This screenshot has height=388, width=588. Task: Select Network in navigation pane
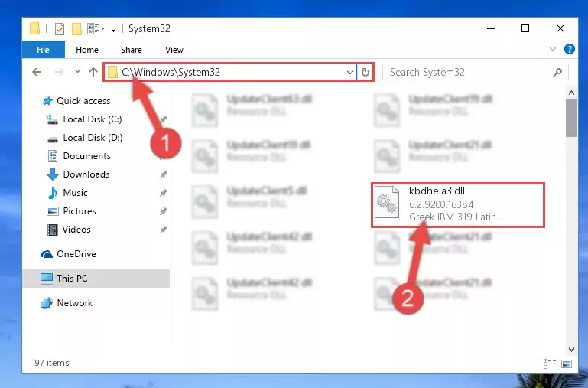coord(74,302)
